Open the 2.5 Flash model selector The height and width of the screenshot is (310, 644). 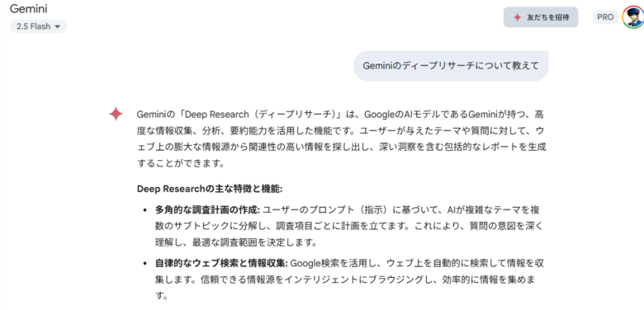[38, 26]
